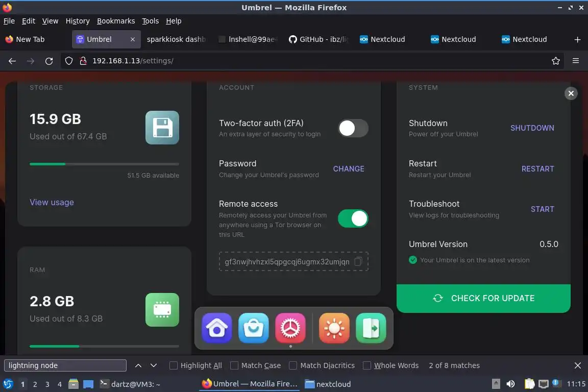Click the '51.5 GB available' text
Image resolution: width=588 pixels, height=392 pixels.
(x=153, y=175)
